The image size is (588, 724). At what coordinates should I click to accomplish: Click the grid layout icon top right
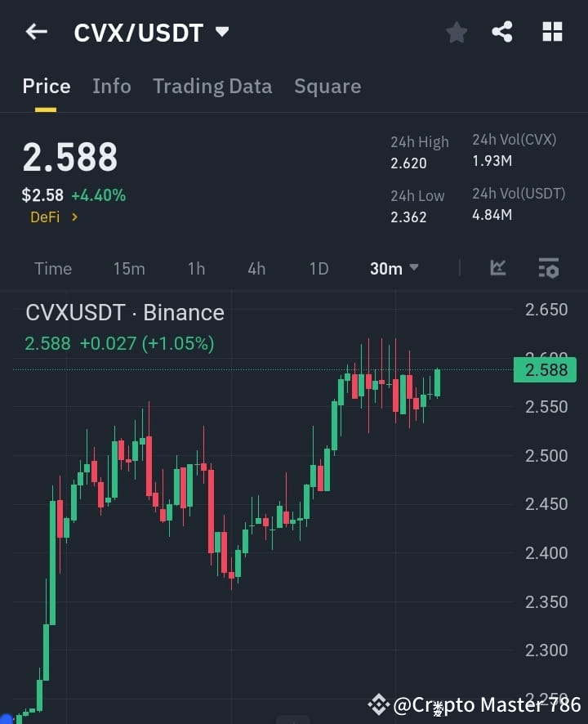click(x=552, y=33)
